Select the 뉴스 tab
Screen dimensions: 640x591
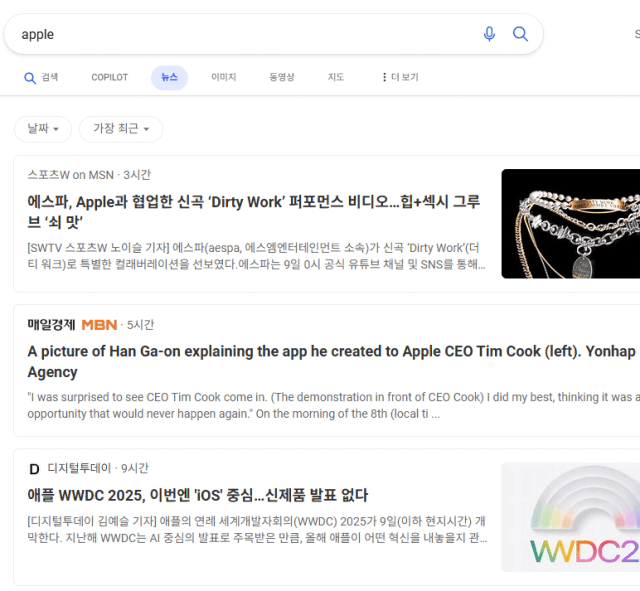169,77
